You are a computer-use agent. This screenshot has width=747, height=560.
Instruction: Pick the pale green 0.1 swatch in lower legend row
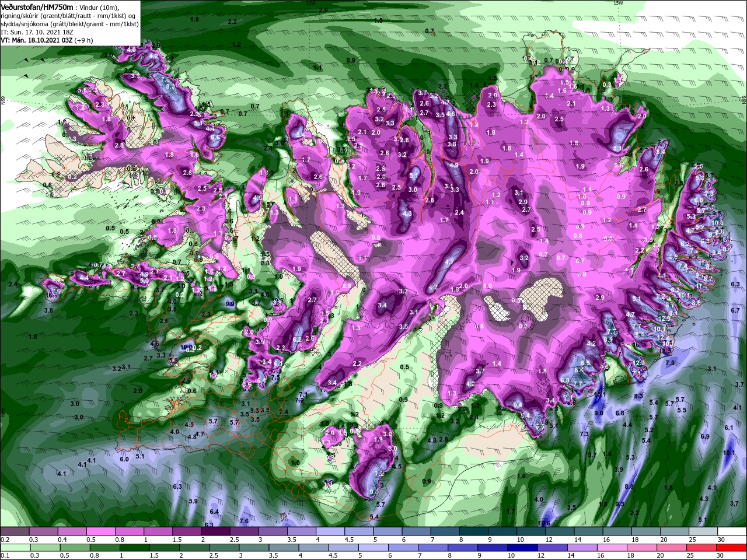pos(15,548)
